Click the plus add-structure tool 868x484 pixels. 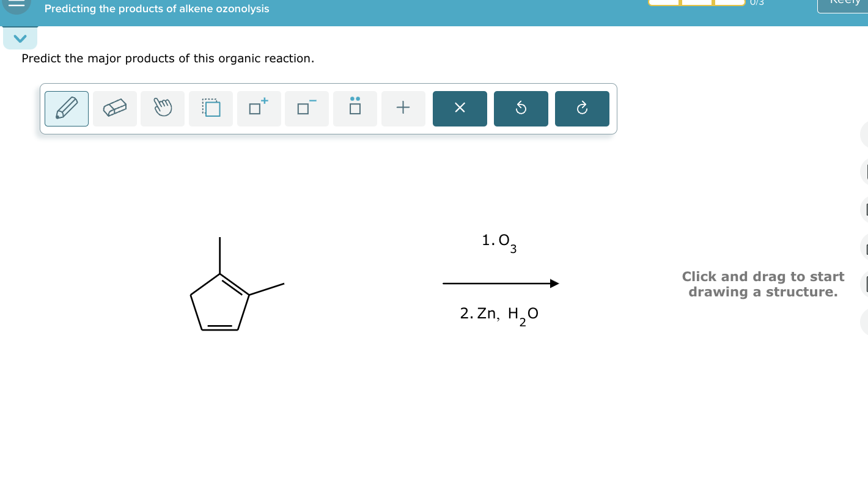403,108
